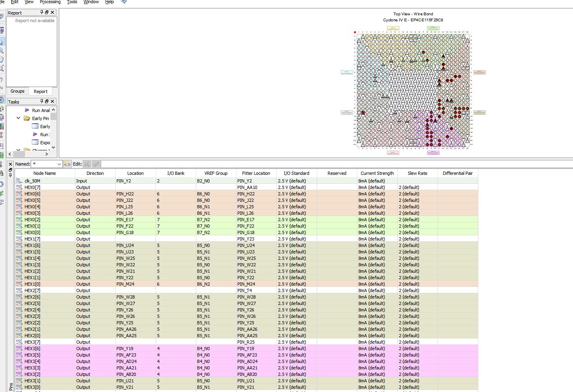Float the All Pins list panel
Screen dimensions: 573x392
coord(10,170)
